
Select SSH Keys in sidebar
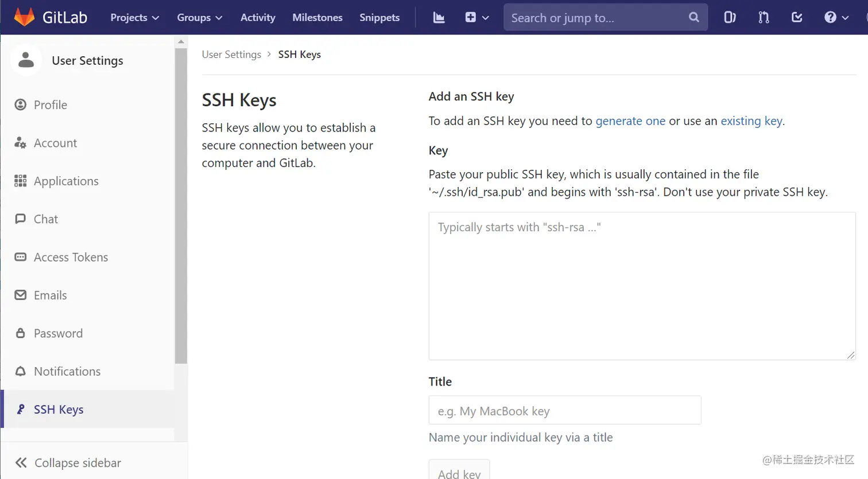pos(87,409)
